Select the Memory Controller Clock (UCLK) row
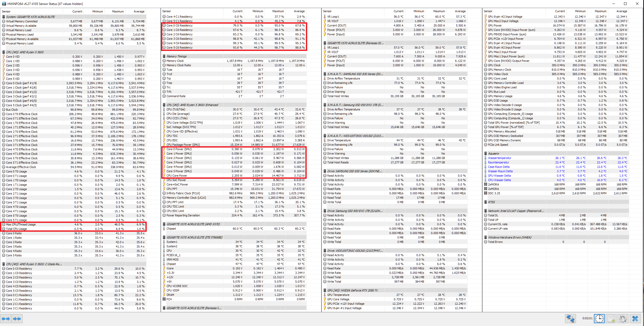The image size is (644, 326). pyautogui.click(x=234, y=198)
